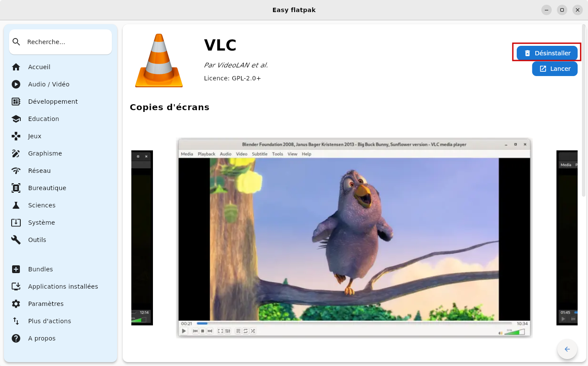
Task: Click the VLC traffic cone logo
Action: click(x=159, y=60)
